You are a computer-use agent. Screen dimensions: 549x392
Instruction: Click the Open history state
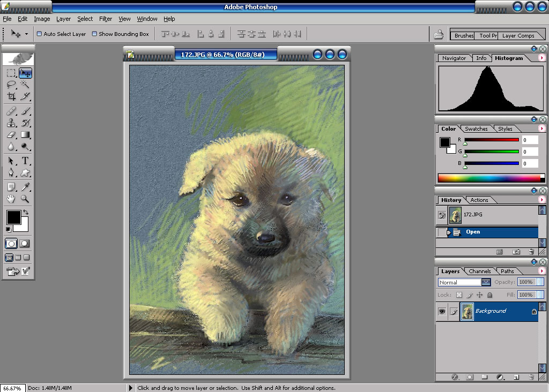(487, 232)
